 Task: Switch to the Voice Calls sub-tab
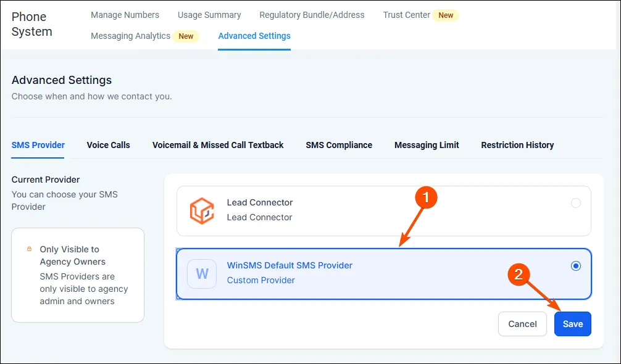pyautogui.click(x=108, y=145)
